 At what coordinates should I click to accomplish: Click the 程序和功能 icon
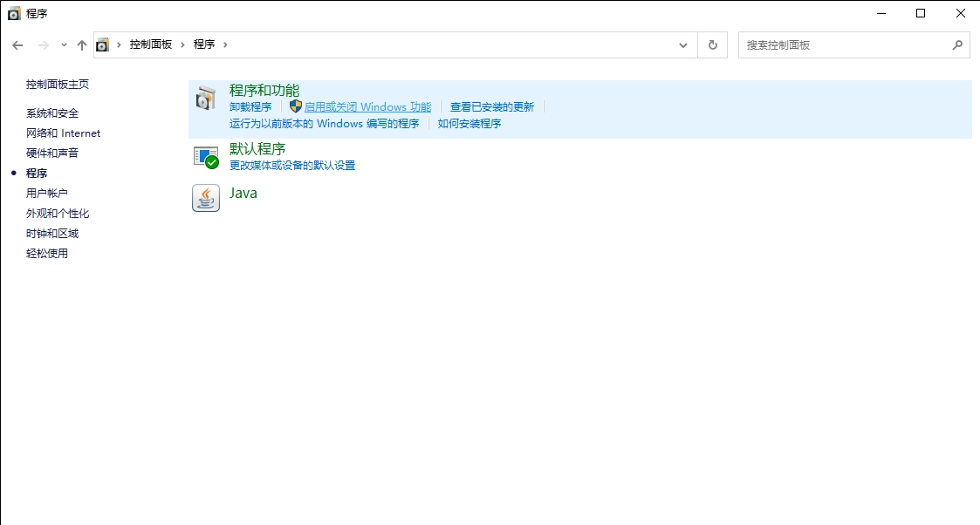(x=206, y=98)
